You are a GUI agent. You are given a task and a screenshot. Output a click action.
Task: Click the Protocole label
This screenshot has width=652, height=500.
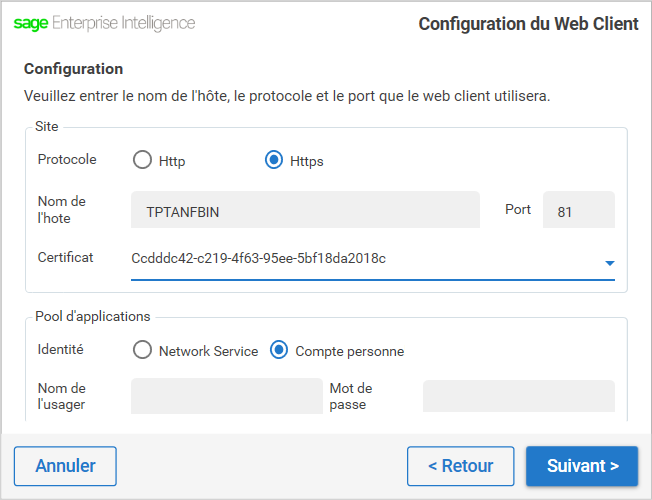pos(67,159)
